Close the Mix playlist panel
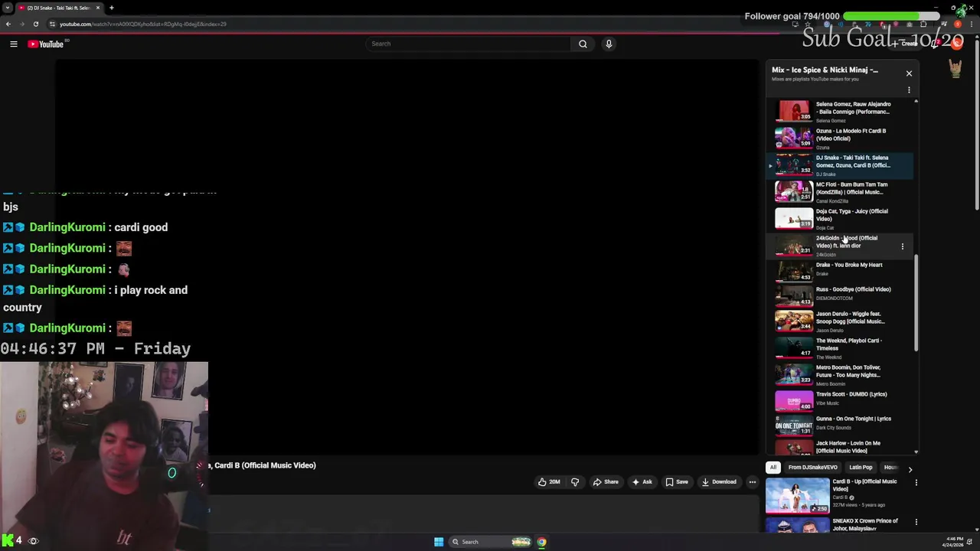 (x=909, y=73)
